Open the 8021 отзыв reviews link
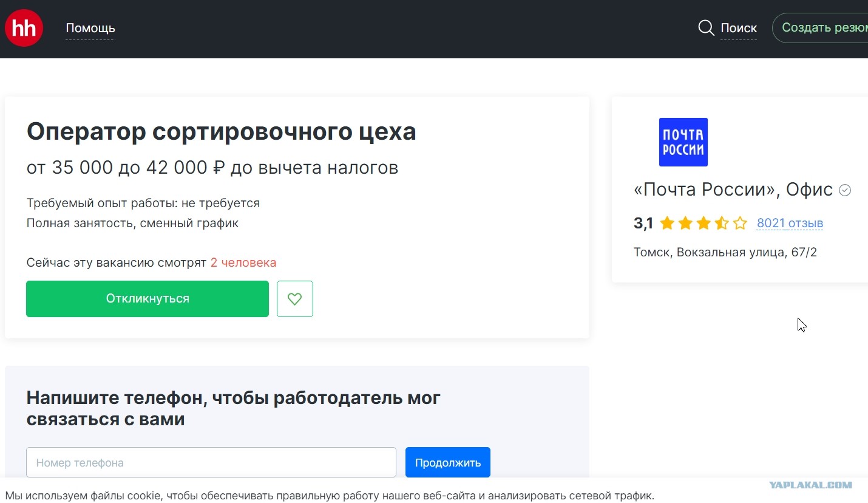 [x=790, y=223]
